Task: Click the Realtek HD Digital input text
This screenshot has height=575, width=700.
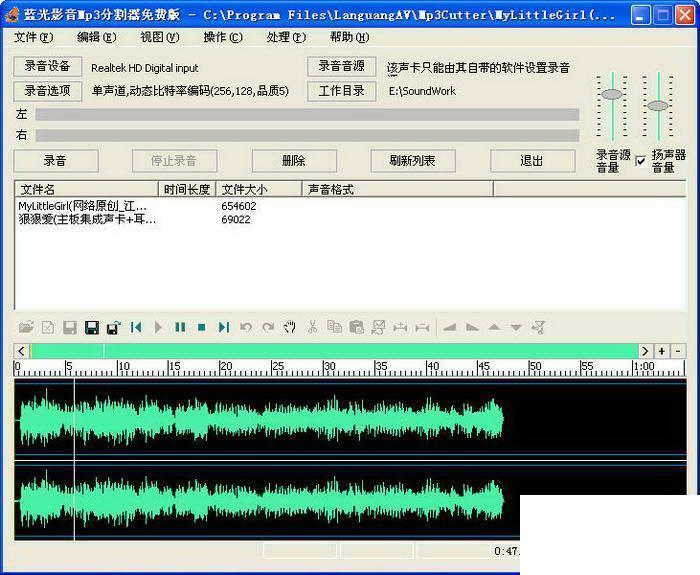Action: click(x=145, y=68)
